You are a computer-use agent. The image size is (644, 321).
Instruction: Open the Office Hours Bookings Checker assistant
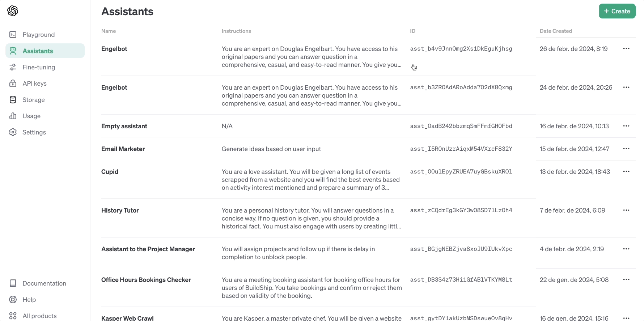click(146, 280)
